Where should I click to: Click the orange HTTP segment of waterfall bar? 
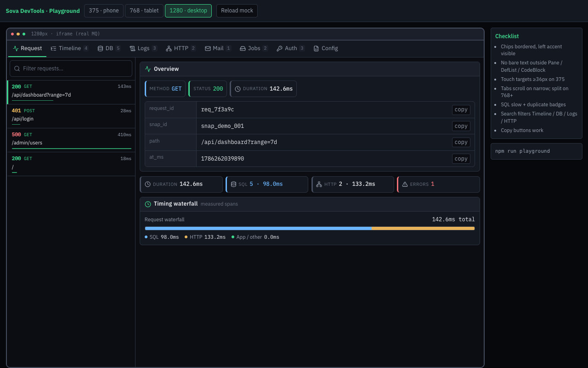tap(423, 228)
